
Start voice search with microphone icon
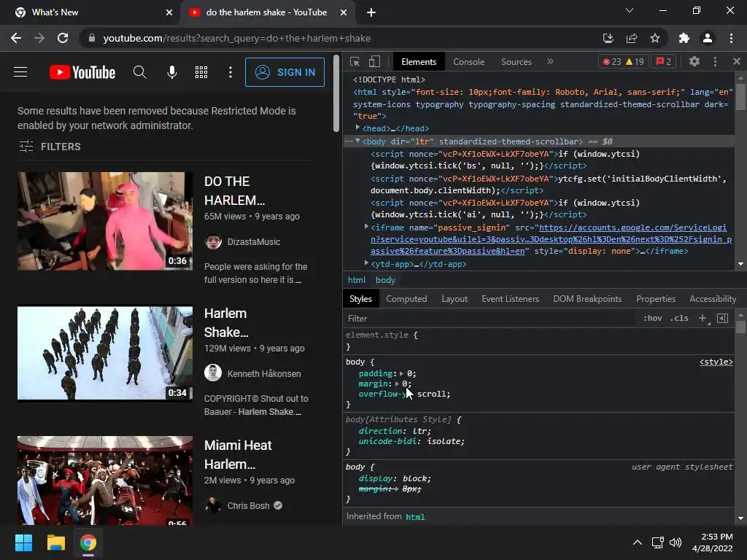(x=172, y=72)
